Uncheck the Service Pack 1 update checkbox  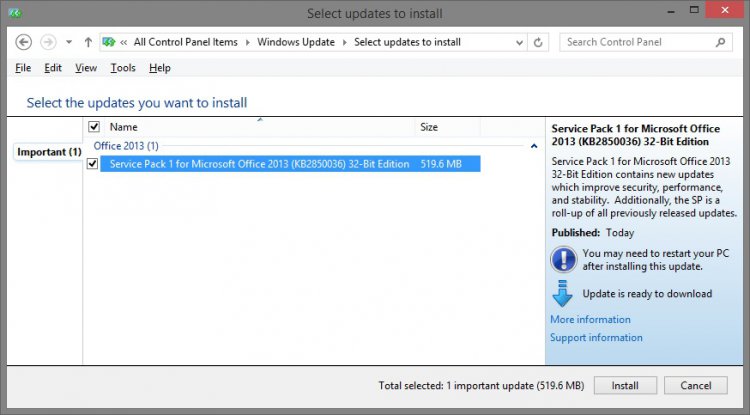tap(92, 164)
